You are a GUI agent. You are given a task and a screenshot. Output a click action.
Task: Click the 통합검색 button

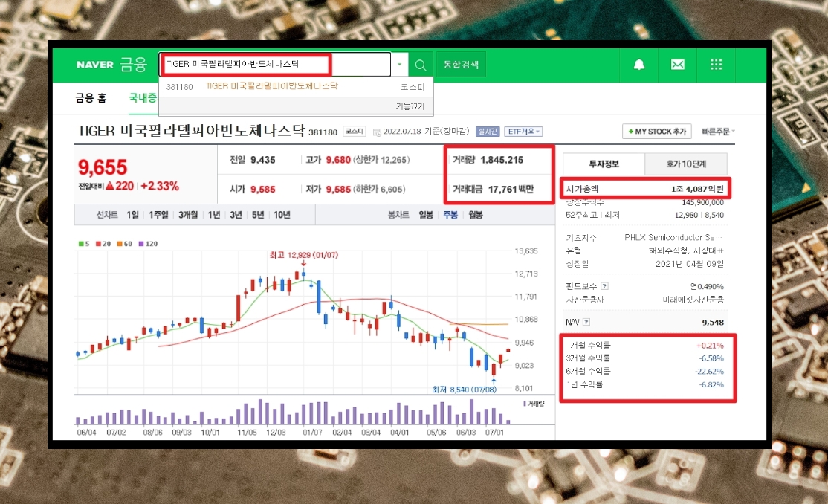tap(461, 65)
